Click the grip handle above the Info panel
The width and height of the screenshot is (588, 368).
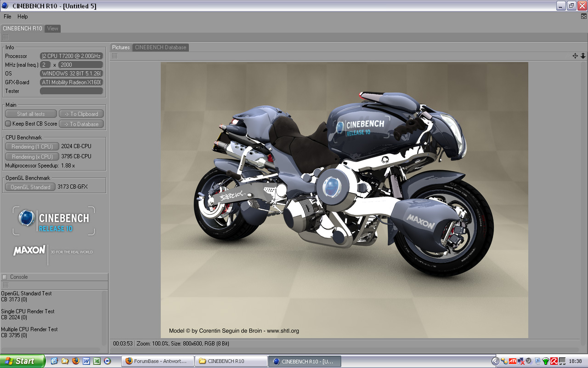pyautogui.click(x=6, y=37)
